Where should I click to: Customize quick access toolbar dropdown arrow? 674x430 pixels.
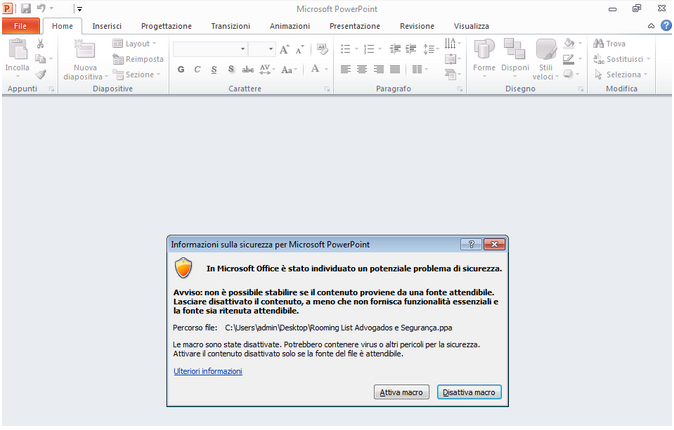pyautogui.click(x=80, y=9)
